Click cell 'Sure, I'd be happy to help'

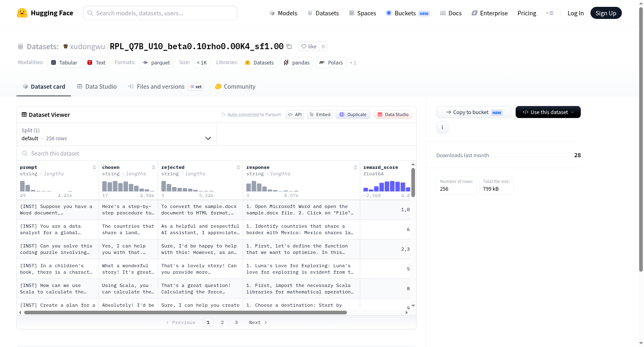coord(200,249)
